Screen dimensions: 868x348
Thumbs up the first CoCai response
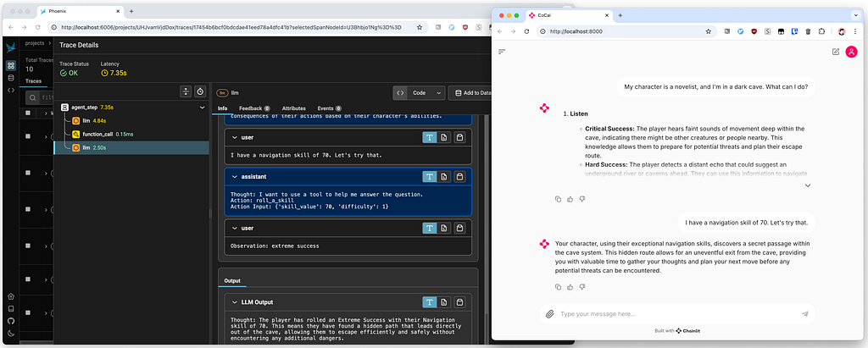(570, 199)
